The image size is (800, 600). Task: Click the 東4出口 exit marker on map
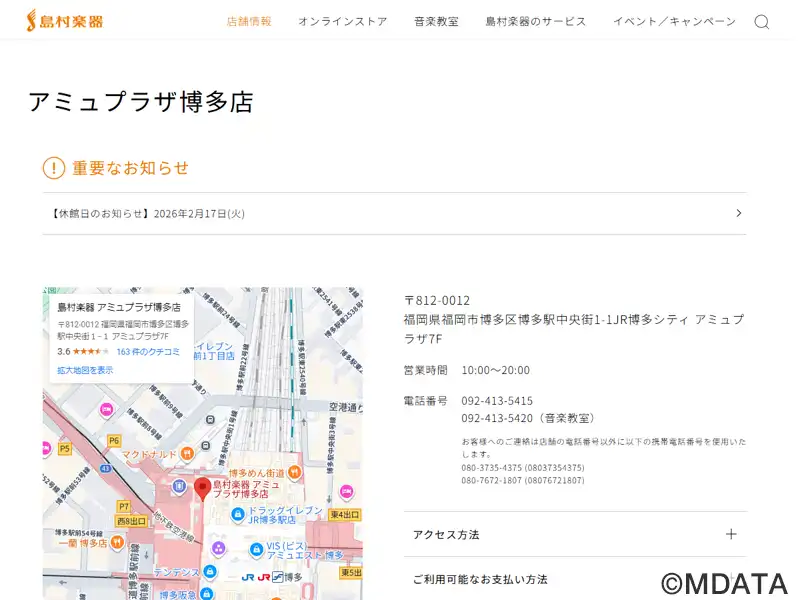[x=344, y=514]
